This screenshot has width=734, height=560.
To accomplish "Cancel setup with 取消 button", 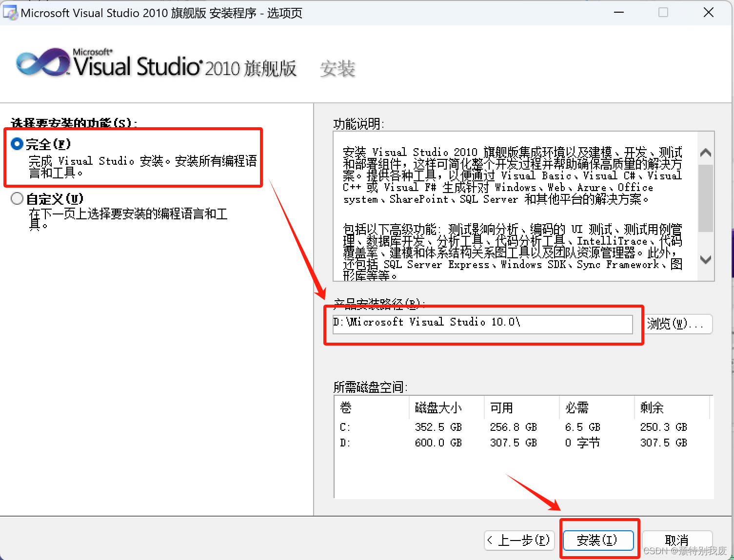I will (x=677, y=541).
